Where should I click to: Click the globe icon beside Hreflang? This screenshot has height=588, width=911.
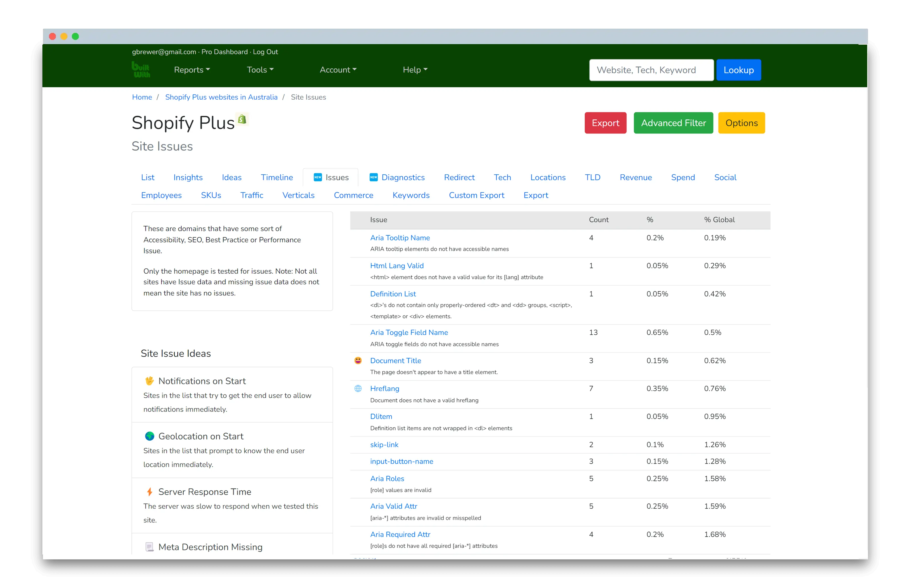click(x=358, y=388)
